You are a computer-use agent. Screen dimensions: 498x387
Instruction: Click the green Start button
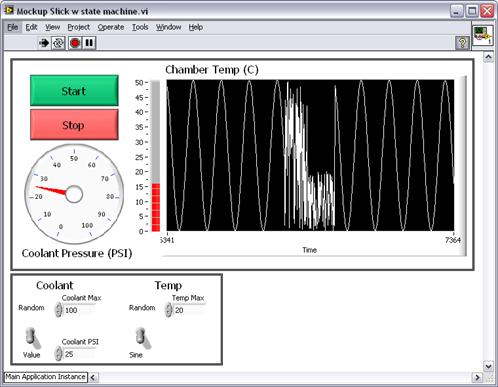point(74,91)
